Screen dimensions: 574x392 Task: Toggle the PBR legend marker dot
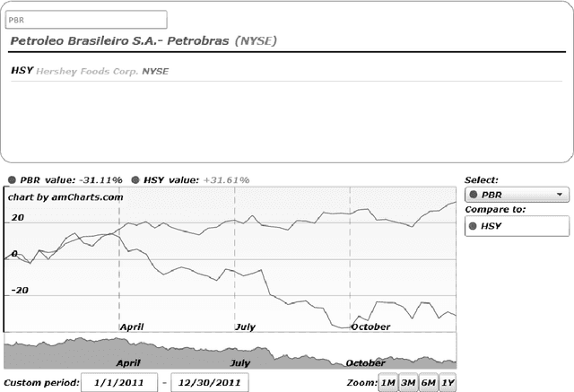click(x=12, y=179)
